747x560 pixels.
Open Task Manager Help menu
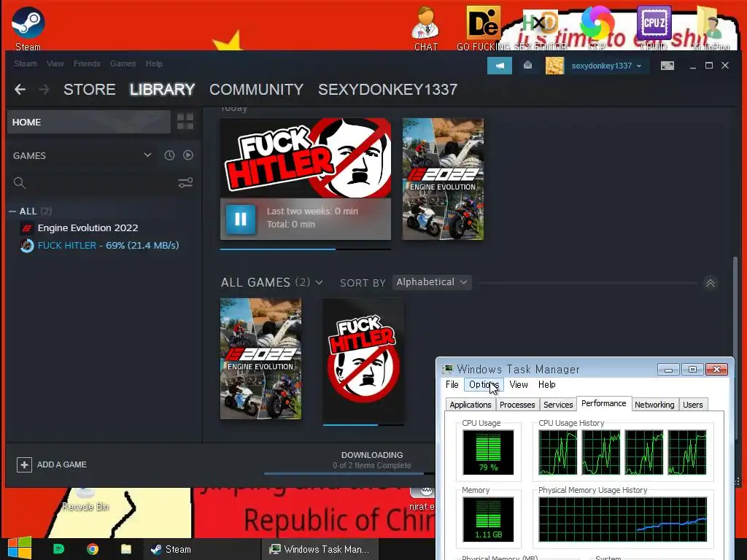547,385
